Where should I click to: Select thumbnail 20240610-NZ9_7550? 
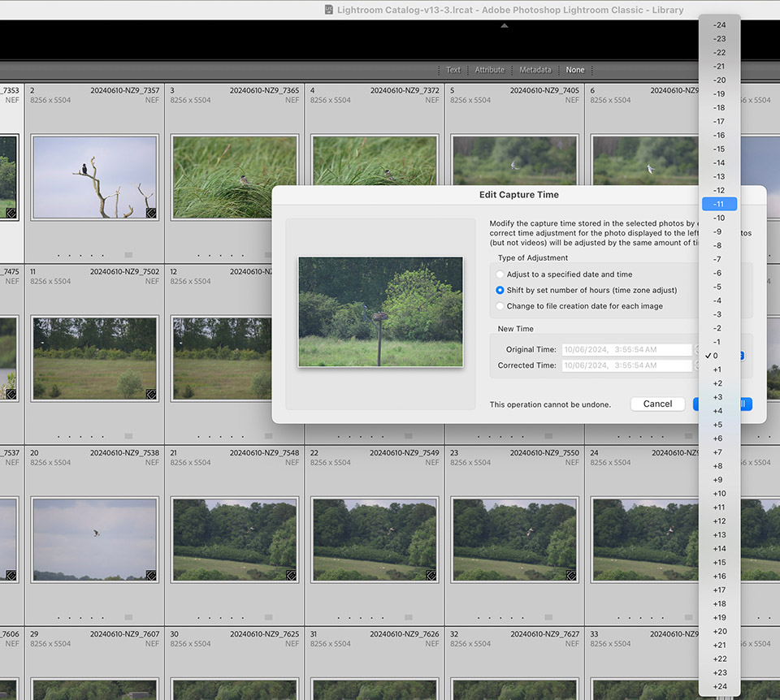pyautogui.click(x=515, y=539)
